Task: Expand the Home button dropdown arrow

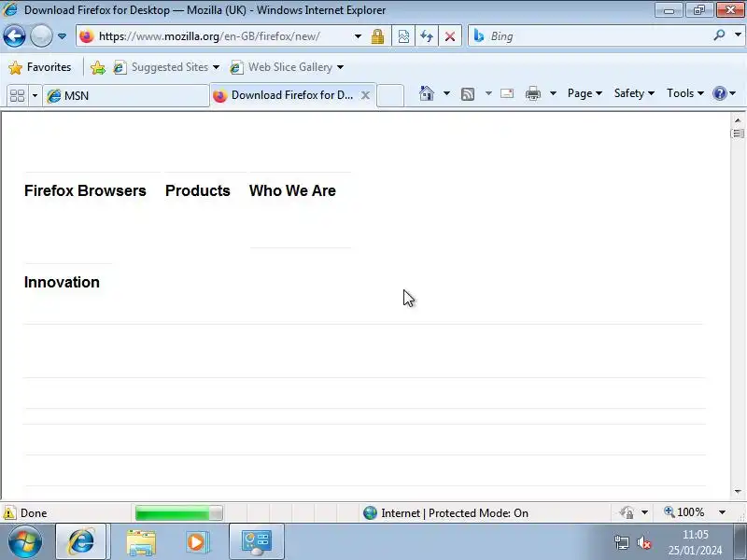Action: (x=447, y=93)
